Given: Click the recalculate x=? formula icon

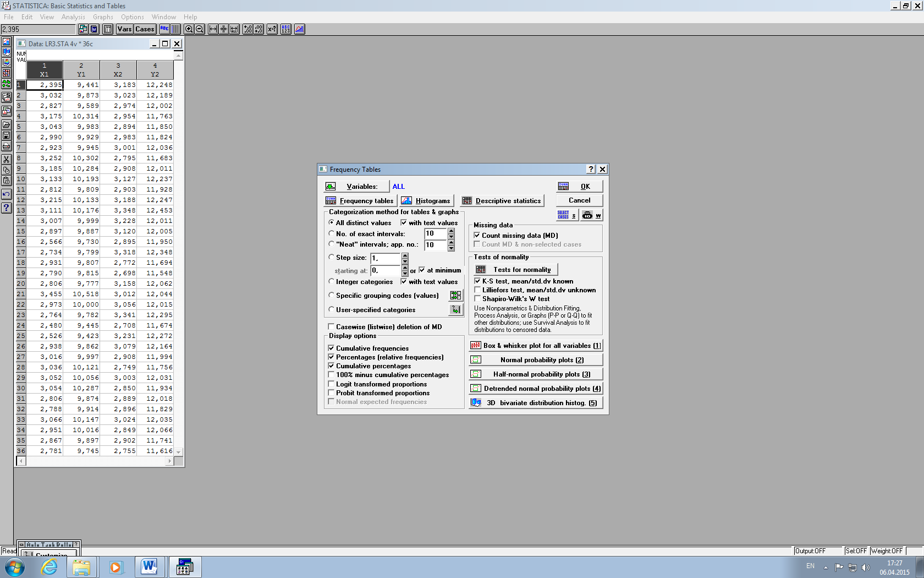Looking at the screenshot, I should (x=272, y=29).
